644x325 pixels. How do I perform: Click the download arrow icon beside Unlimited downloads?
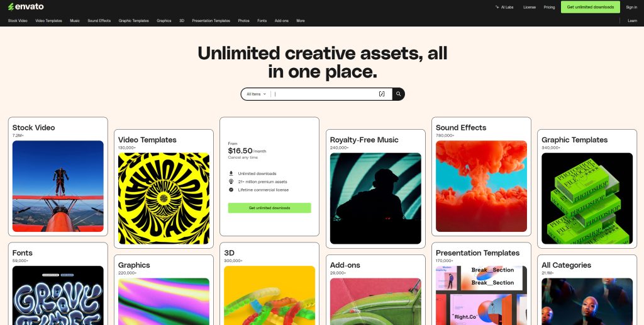click(x=231, y=174)
